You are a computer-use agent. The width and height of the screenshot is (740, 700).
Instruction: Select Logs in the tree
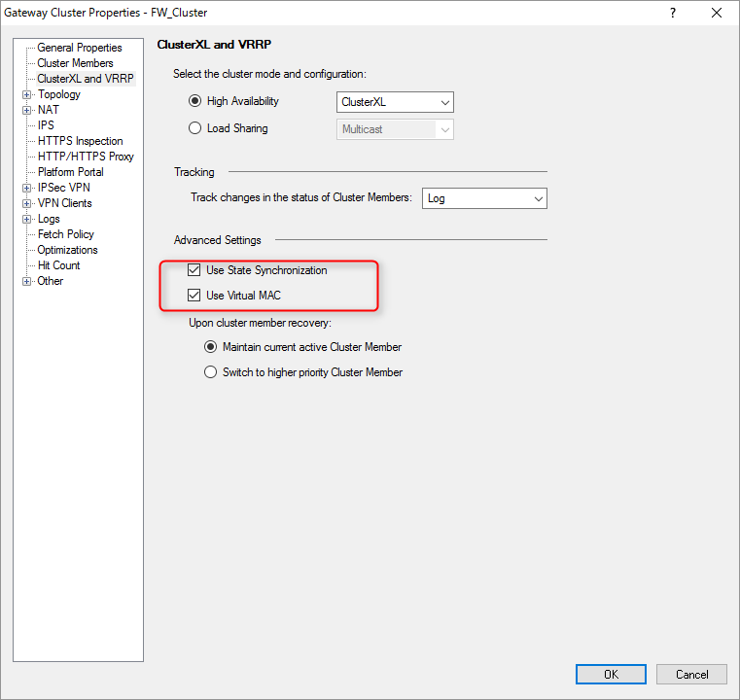pos(49,219)
